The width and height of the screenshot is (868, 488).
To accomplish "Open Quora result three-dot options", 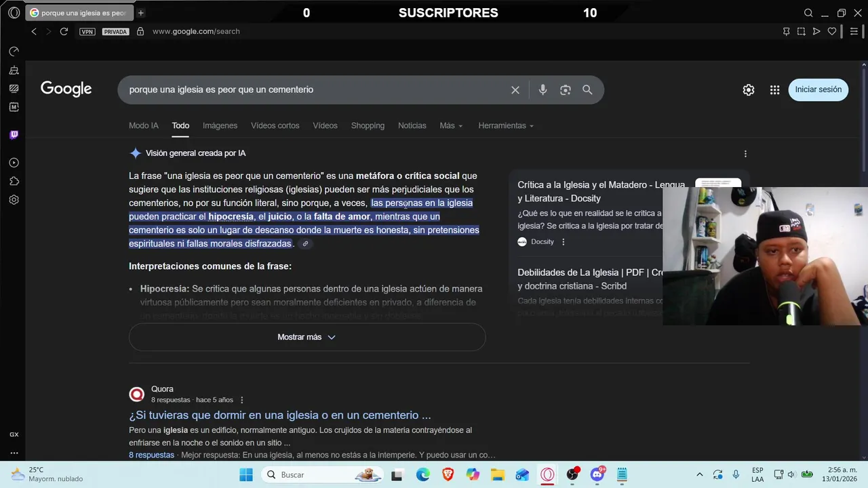I will tap(241, 400).
